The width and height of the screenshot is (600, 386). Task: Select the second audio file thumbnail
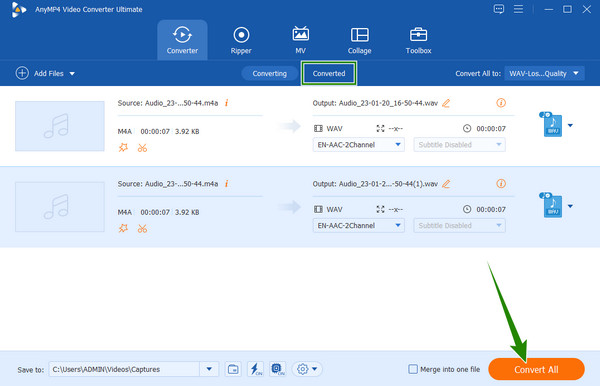tap(60, 207)
